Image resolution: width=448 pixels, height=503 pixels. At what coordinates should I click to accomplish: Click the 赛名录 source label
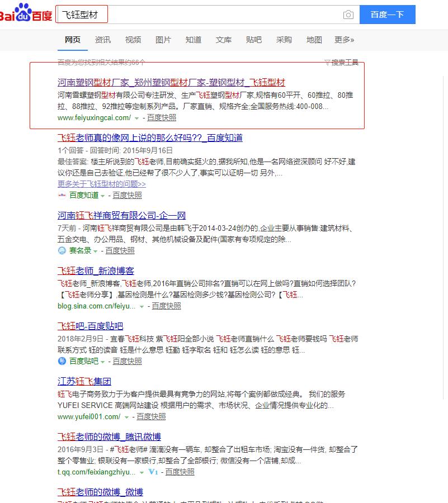pos(80,250)
